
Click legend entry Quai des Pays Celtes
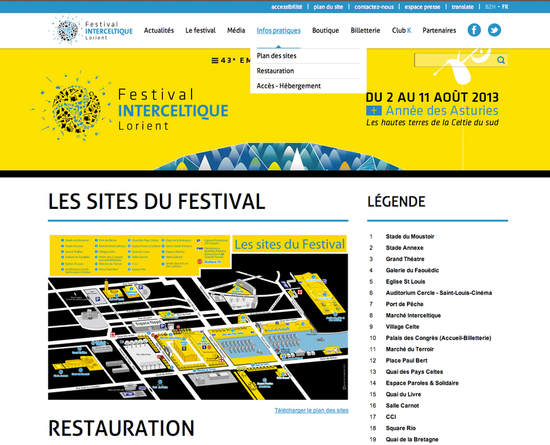point(414,372)
